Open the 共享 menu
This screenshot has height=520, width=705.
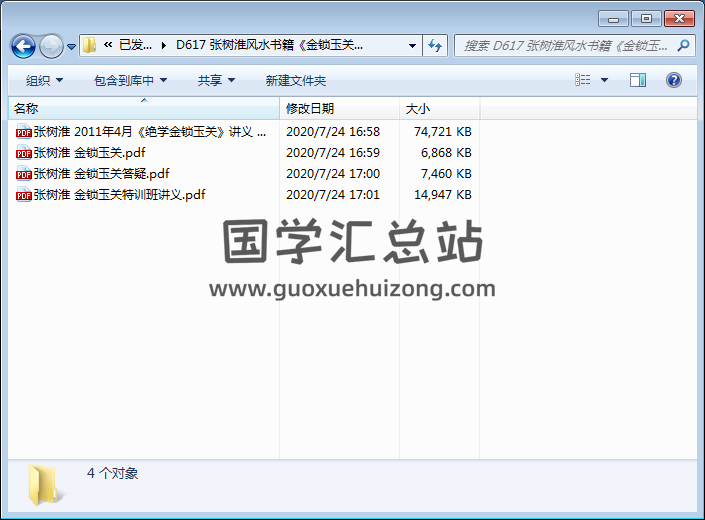tap(216, 80)
